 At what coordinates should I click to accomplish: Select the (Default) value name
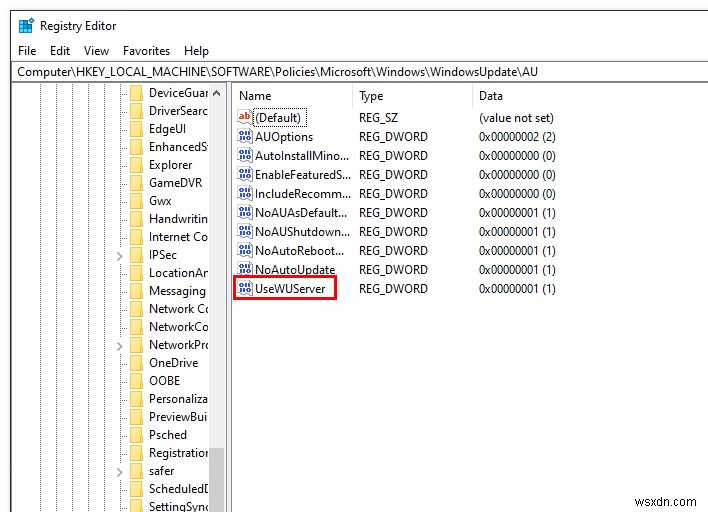279,118
